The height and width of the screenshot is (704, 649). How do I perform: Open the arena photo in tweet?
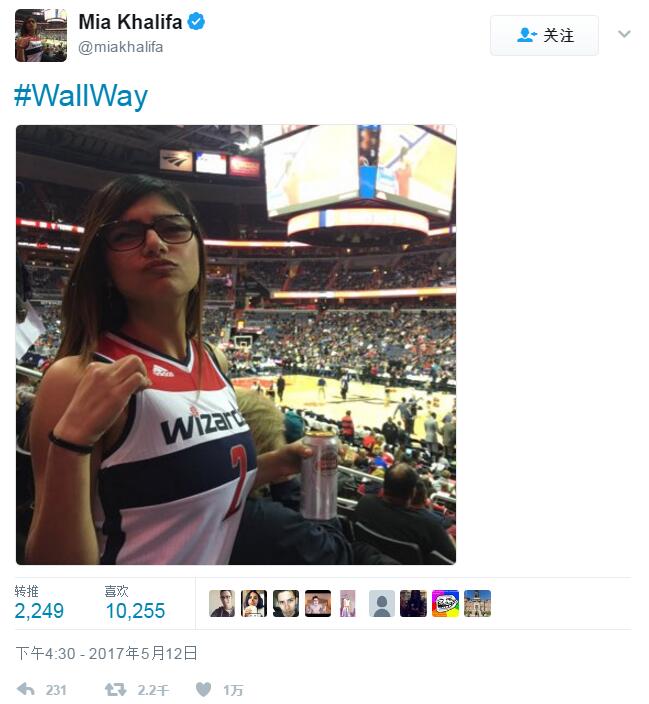tap(236, 344)
